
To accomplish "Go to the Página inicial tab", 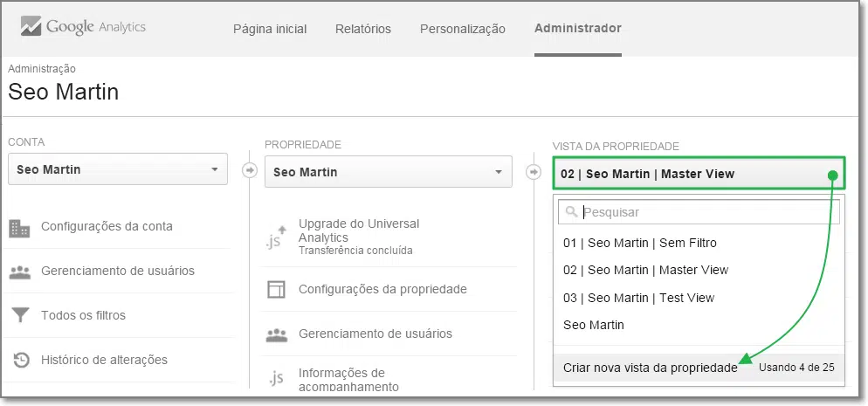I will 270,29.
